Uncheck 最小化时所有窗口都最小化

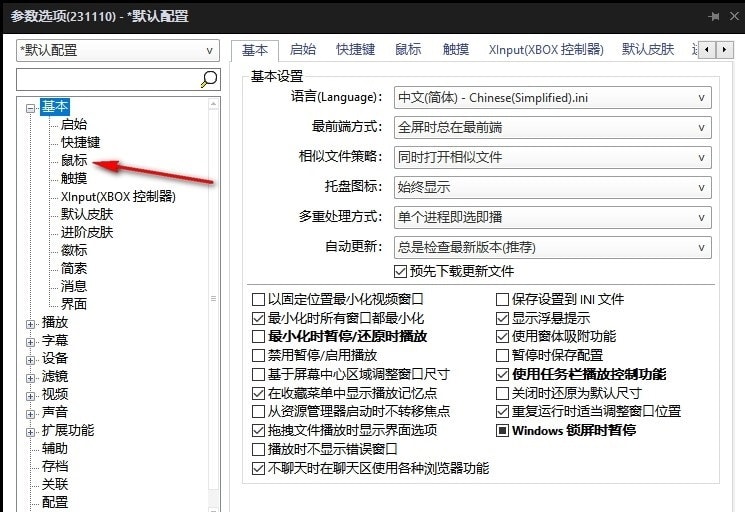258,318
